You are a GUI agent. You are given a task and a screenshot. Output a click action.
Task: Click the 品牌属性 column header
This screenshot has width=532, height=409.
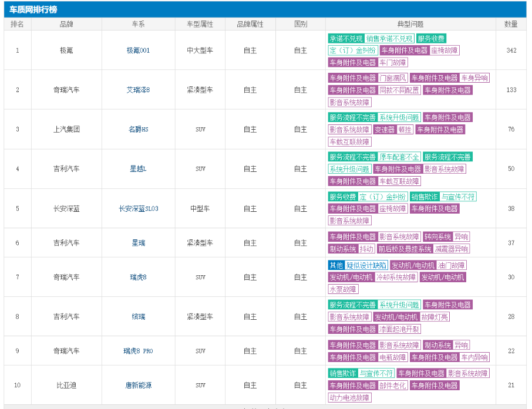(x=250, y=24)
